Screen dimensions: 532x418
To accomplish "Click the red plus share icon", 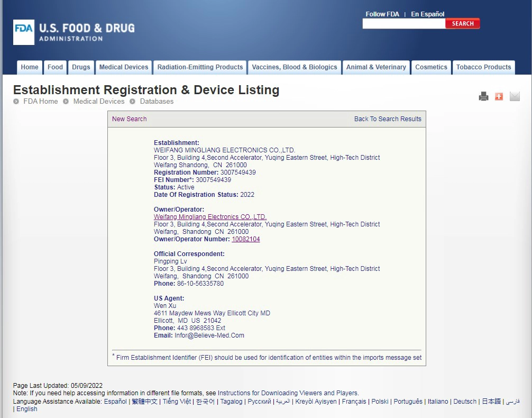I will pyautogui.click(x=499, y=96).
